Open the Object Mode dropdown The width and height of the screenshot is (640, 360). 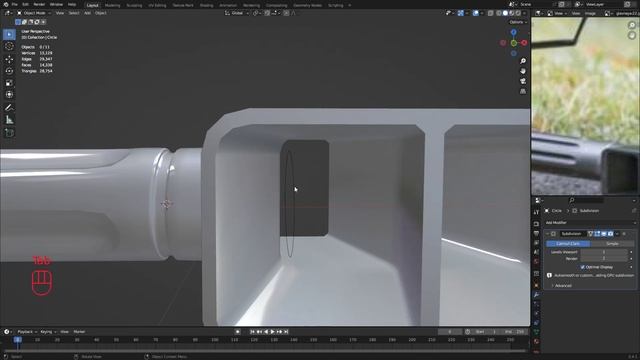[x=33, y=13]
